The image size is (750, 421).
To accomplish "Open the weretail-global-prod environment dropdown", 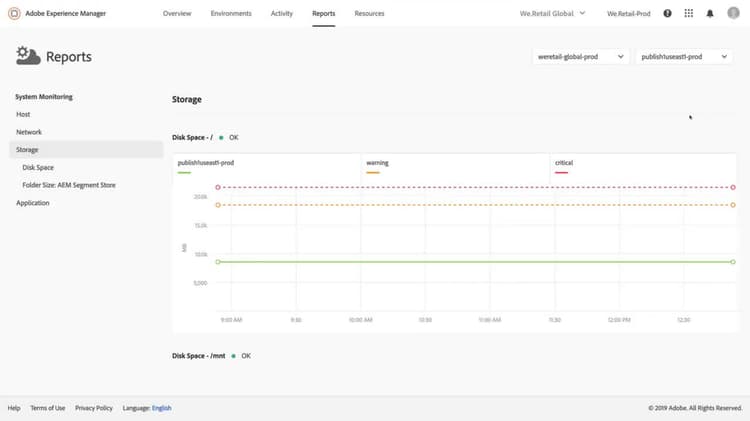I will (580, 57).
